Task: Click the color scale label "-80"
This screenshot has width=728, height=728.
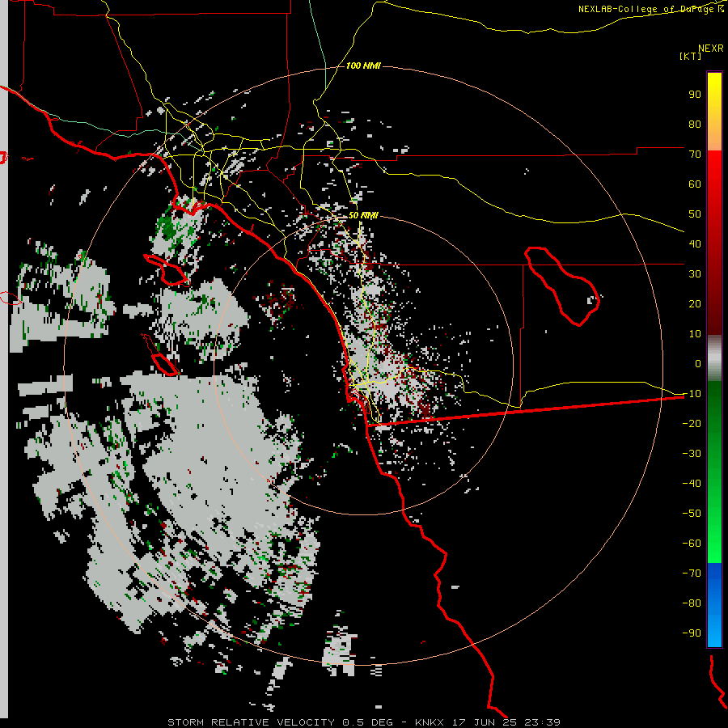Action: coord(692,603)
